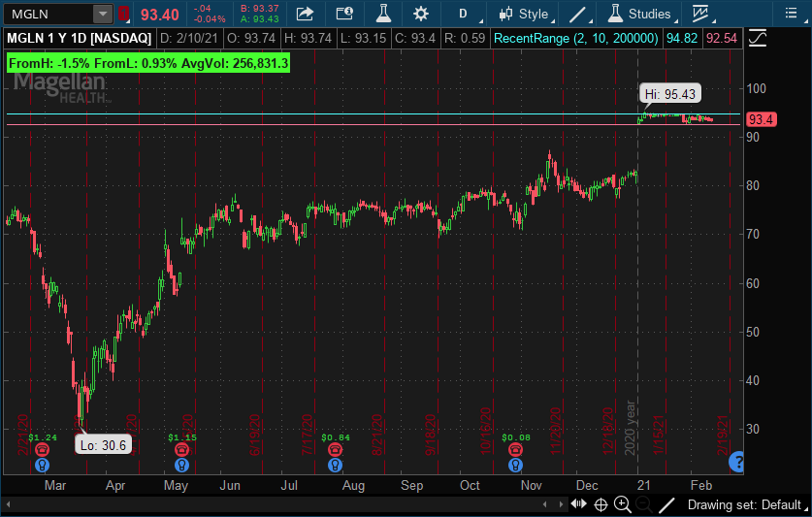Open the chart snapshot info icon
This screenshot has width=812, height=517.
(x=344, y=14)
